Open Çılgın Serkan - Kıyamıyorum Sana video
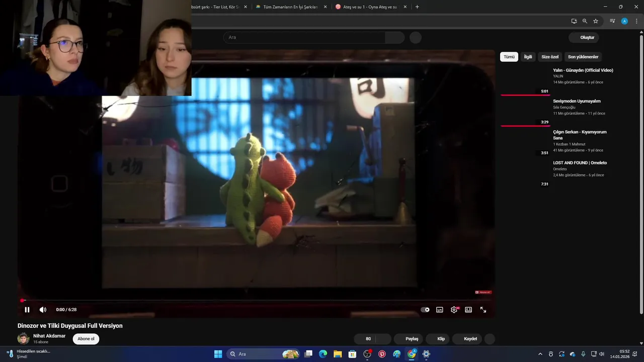Image resolution: width=644 pixels, height=362 pixels. click(580, 135)
